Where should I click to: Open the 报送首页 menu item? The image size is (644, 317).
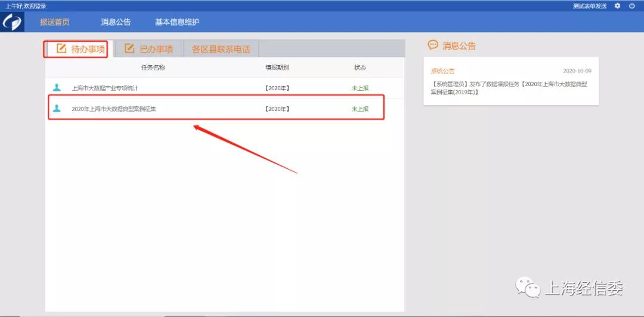click(x=54, y=22)
